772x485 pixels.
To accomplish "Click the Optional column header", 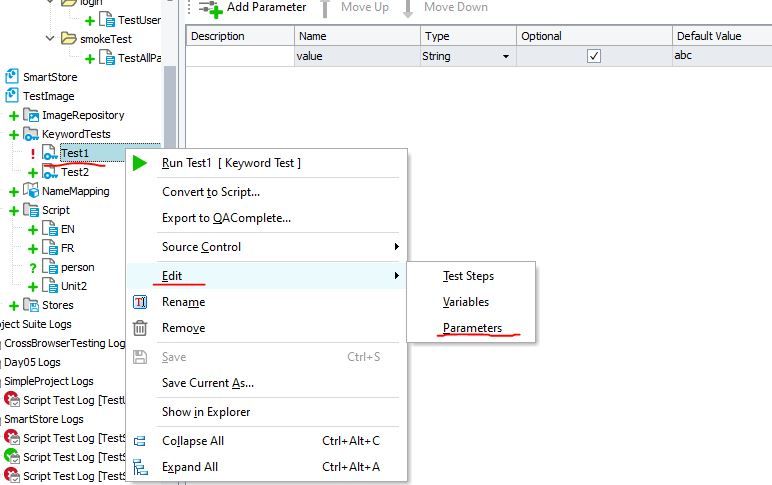I will 594,36.
